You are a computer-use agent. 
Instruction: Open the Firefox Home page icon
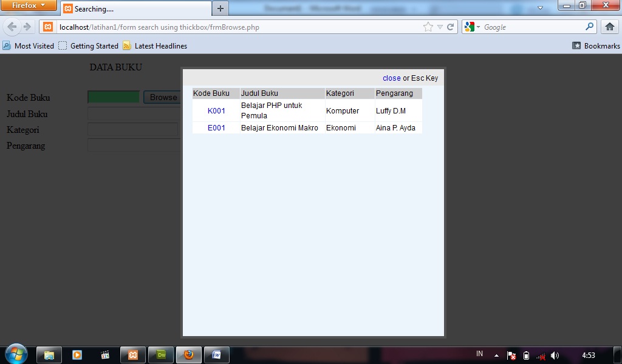610,27
